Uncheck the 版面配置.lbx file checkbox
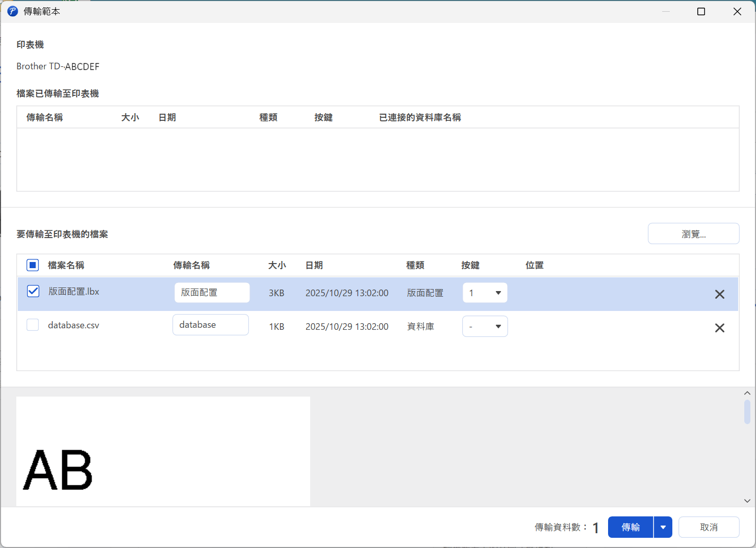The height and width of the screenshot is (548, 756). click(x=33, y=291)
